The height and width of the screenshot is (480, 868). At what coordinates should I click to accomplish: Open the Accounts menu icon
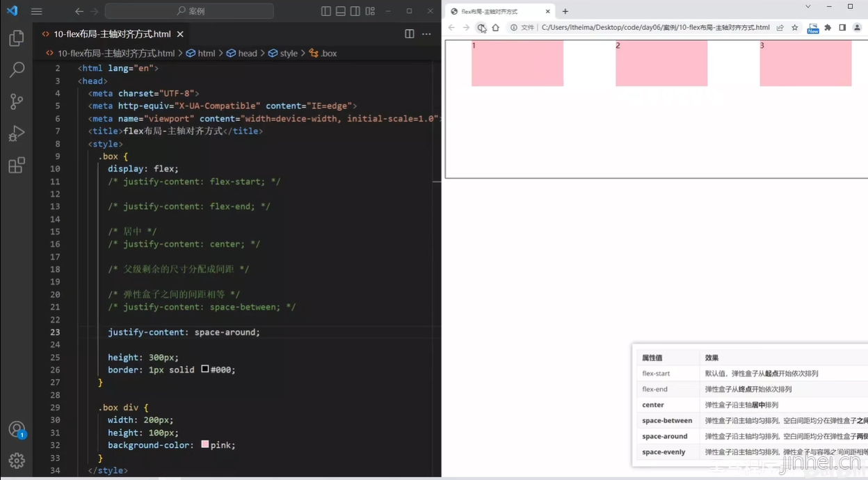click(17, 429)
